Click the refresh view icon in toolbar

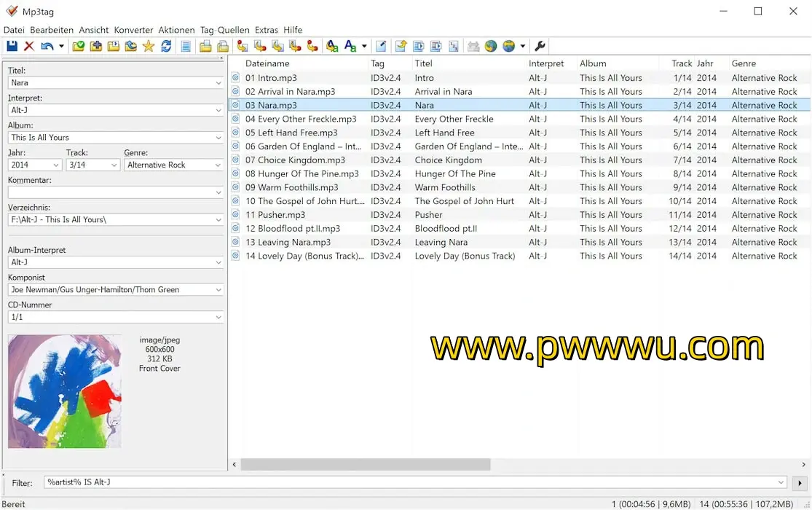[x=167, y=47]
